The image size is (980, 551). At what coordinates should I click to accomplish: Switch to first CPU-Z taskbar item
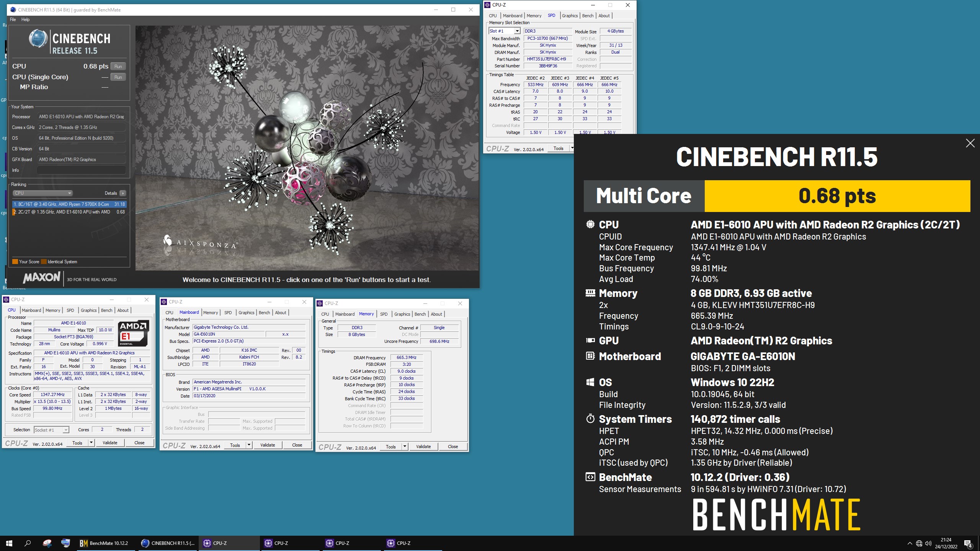[229, 543]
